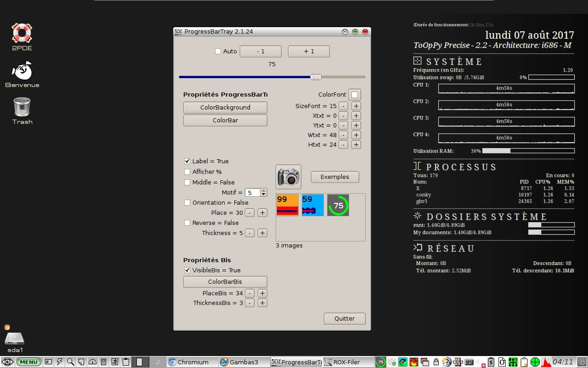Increase Motif spinner value with up arrow
Viewport: 588px width, 368px height.
(x=263, y=191)
